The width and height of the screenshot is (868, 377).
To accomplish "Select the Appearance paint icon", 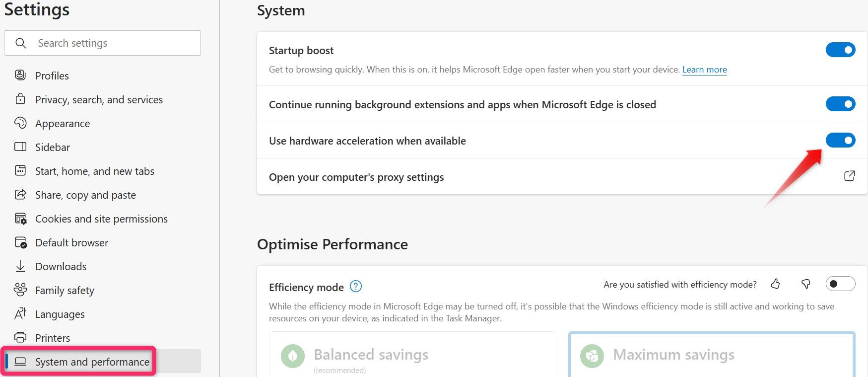I will [20, 123].
